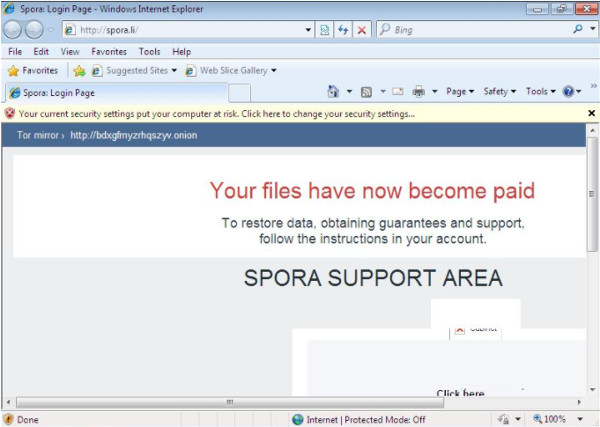Click the Refresh page icon
600x427 pixels.
(343, 30)
